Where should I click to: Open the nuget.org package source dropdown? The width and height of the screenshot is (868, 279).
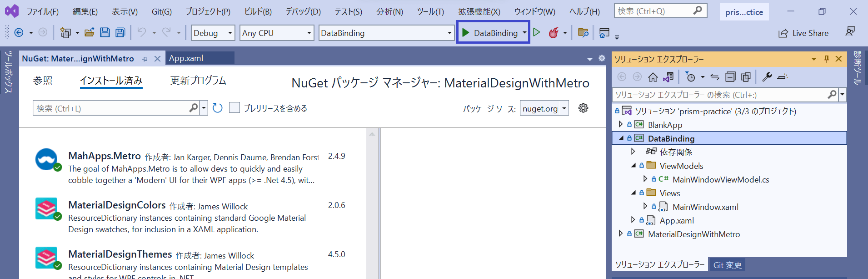(x=544, y=108)
